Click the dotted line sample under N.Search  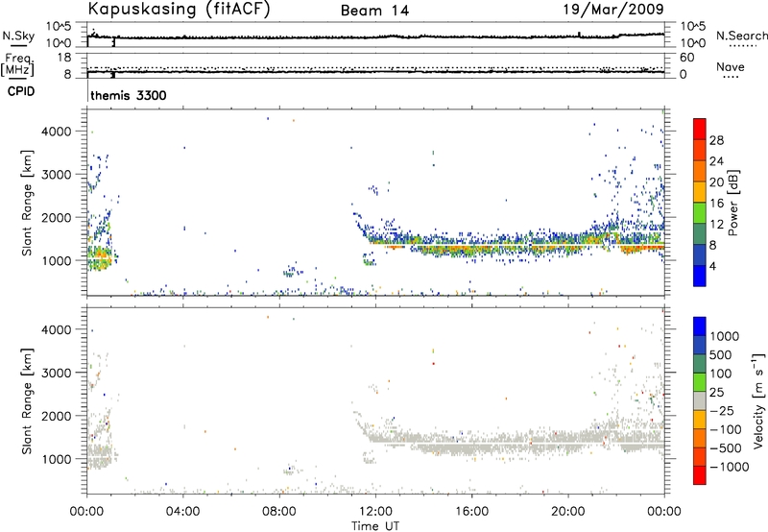point(742,46)
